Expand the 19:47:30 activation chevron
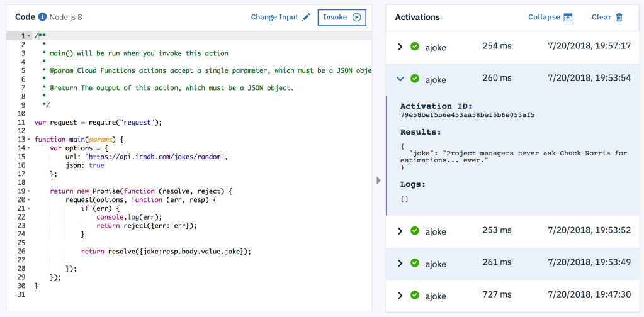644x317 pixels. [x=400, y=296]
